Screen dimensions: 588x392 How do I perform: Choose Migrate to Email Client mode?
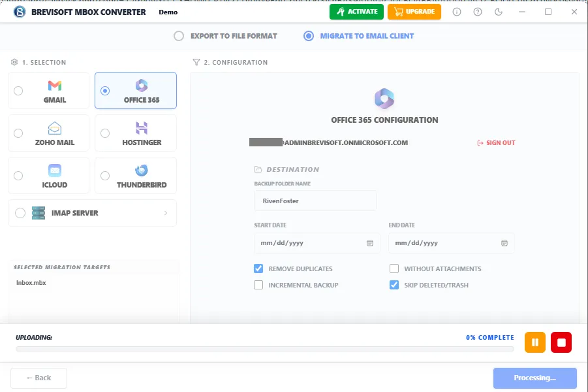pos(358,36)
